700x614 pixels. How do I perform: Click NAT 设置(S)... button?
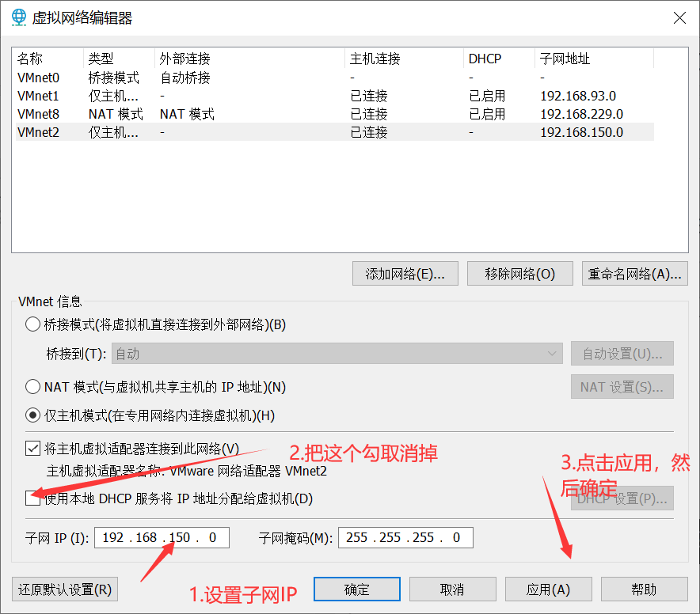622,387
